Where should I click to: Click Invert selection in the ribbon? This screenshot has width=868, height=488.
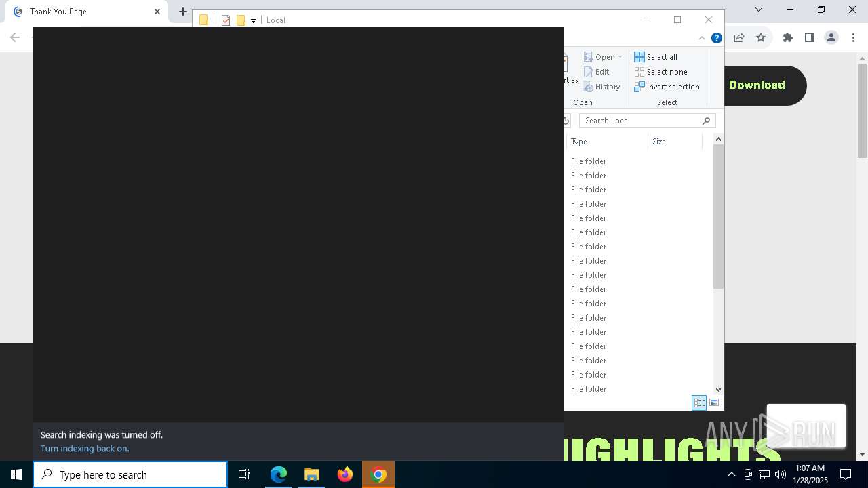pos(667,87)
